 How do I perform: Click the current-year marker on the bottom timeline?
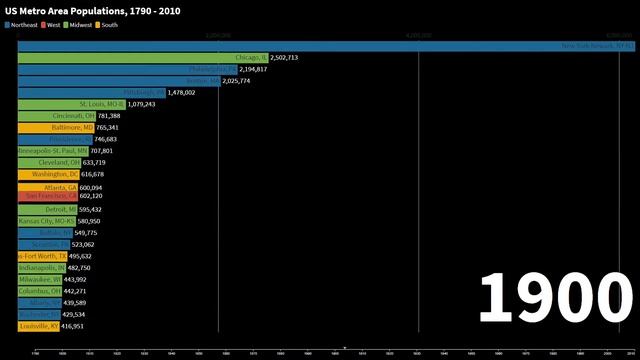(x=344, y=348)
